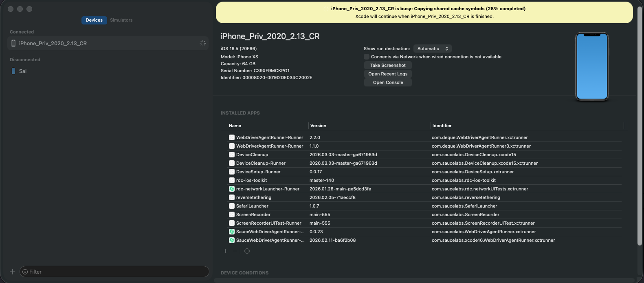Click the Filter devices input field
Viewport: 644px width, 283px height.
pyautogui.click(x=116, y=272)
